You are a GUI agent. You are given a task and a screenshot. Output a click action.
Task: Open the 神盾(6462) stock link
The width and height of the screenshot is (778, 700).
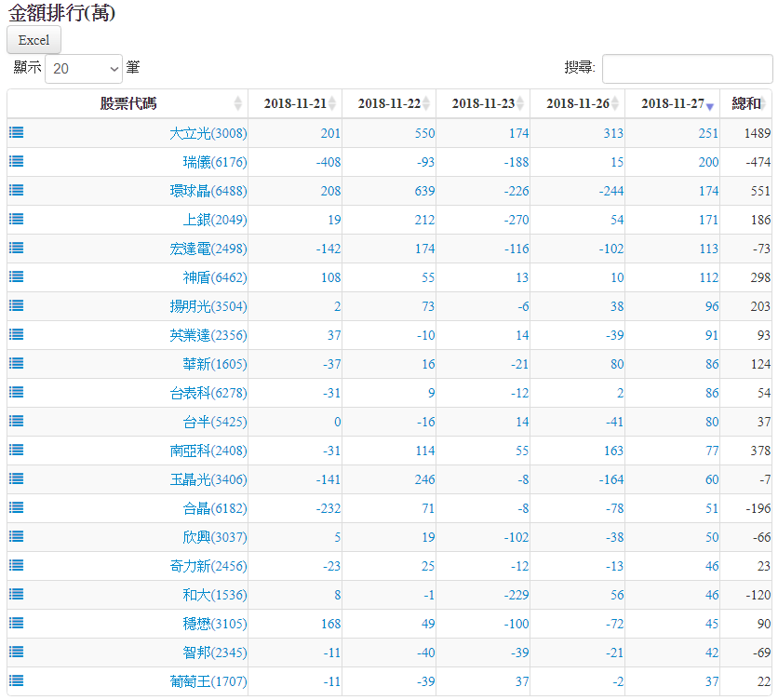(x=215, y=277)
